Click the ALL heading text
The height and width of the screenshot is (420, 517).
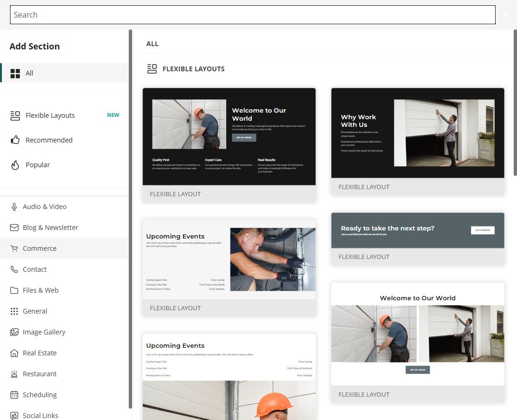(x=153, y=44)
